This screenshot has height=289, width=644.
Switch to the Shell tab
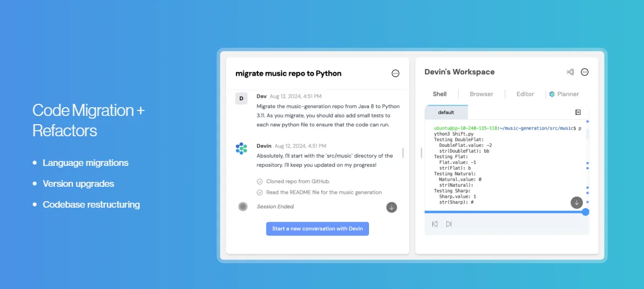point(439,94)
